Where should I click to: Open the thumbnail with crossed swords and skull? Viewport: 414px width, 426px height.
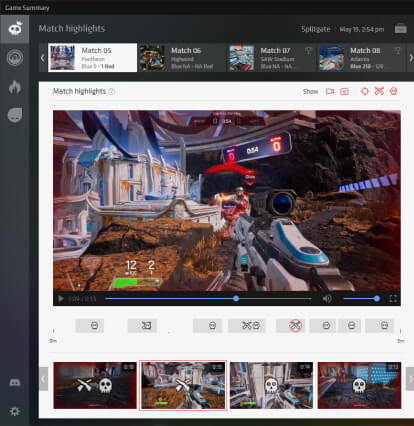pos(95,385)
